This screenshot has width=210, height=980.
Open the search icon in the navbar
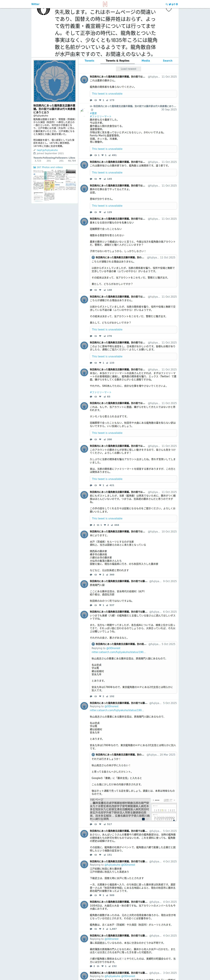click(166, 4)
